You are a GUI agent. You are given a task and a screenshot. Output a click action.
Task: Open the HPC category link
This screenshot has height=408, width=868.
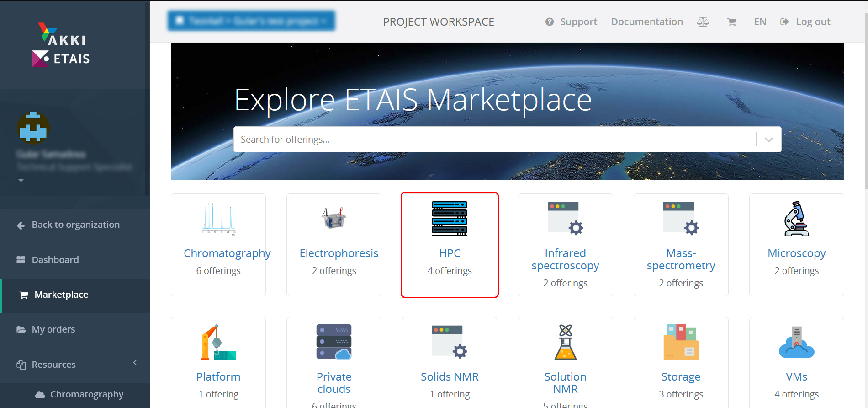[450, 253]
